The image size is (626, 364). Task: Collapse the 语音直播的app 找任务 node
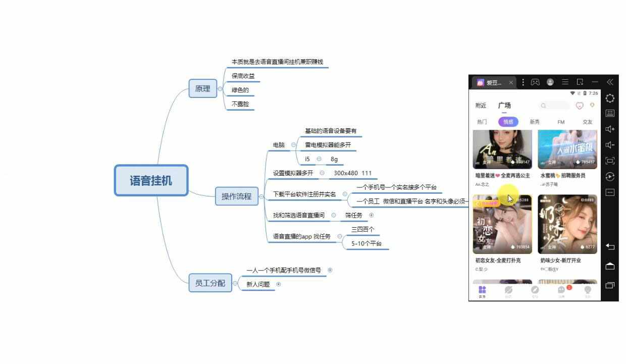(340, 236)
